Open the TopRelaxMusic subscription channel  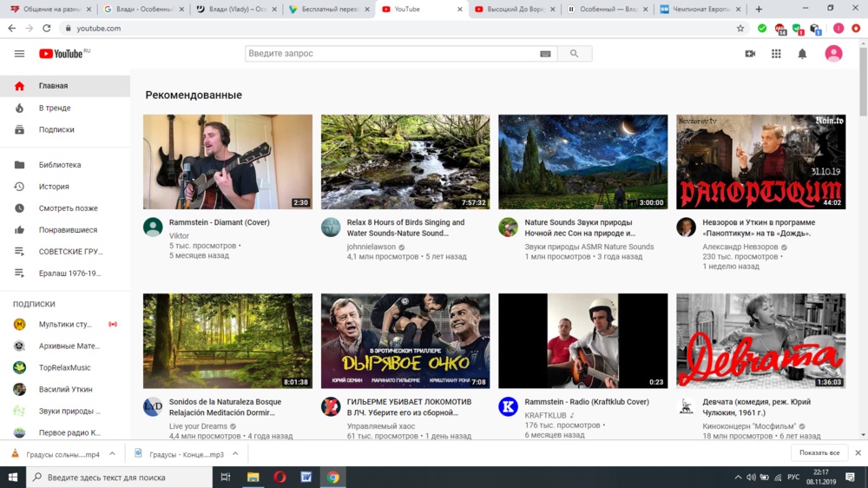tap(65, 368)
